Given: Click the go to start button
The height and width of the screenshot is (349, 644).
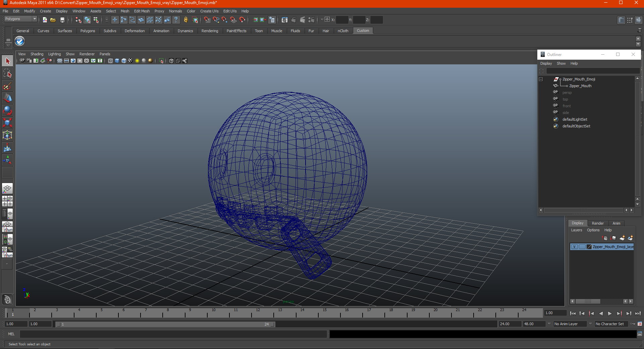Looking at the screenshot, I should coord(573,313).
